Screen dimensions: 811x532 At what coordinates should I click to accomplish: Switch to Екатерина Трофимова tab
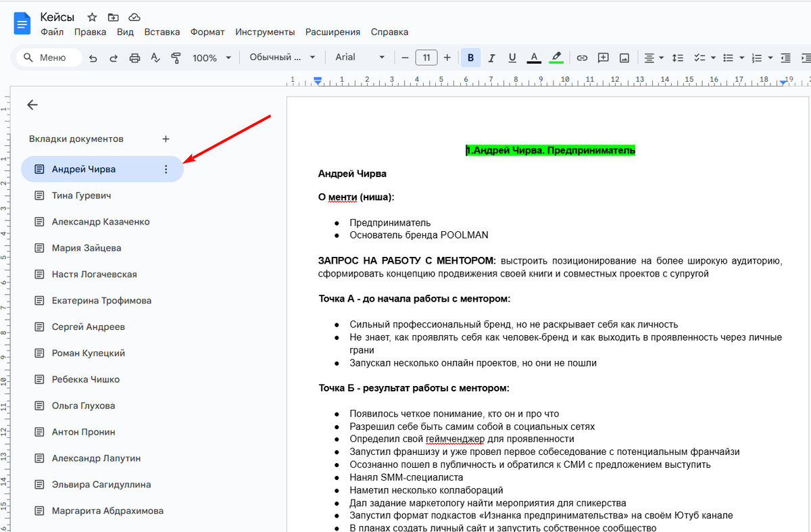(102, 301)
